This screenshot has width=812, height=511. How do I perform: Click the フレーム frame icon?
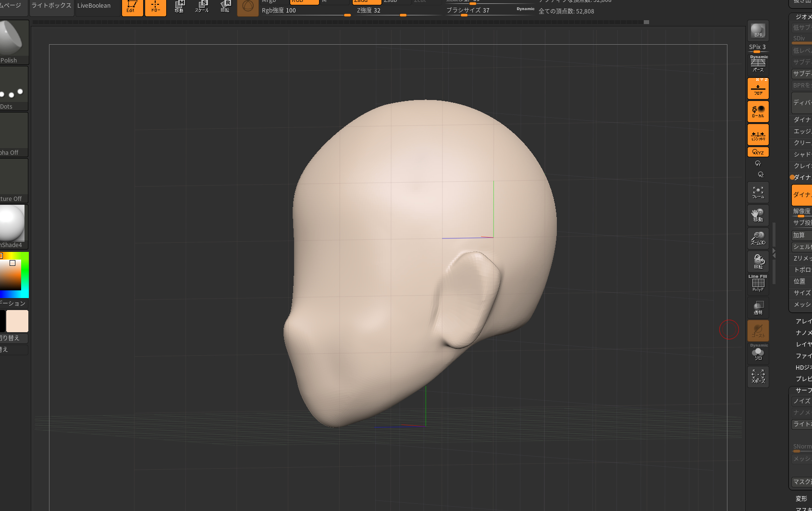pyautogui.click(x=758, y=192)
